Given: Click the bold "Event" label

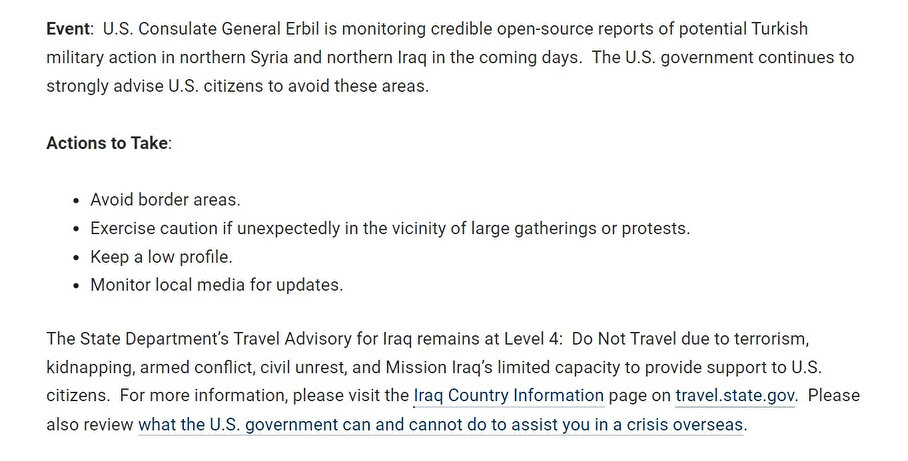Looking at the screenshot, I should pyautogui.click(x=67, y=28).
